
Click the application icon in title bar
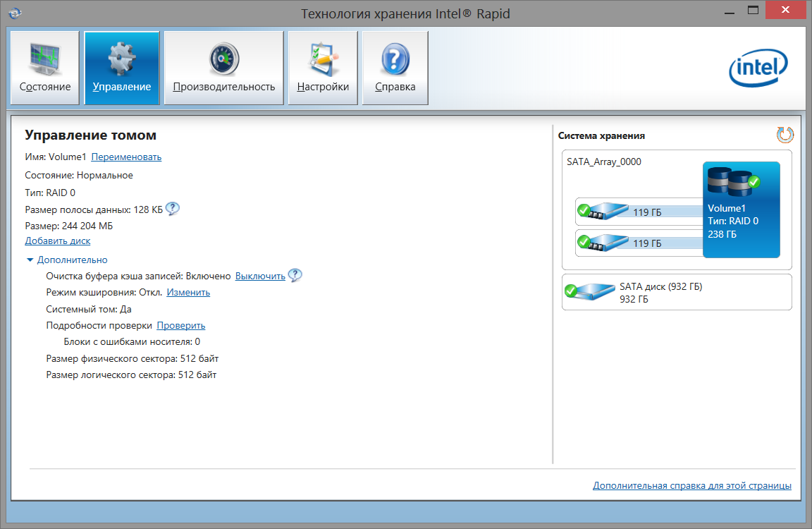(15, 13)
